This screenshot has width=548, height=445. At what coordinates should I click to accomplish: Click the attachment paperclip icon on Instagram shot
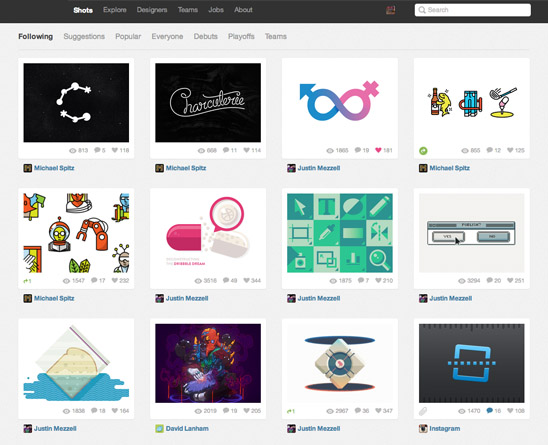tap(423, 411)
